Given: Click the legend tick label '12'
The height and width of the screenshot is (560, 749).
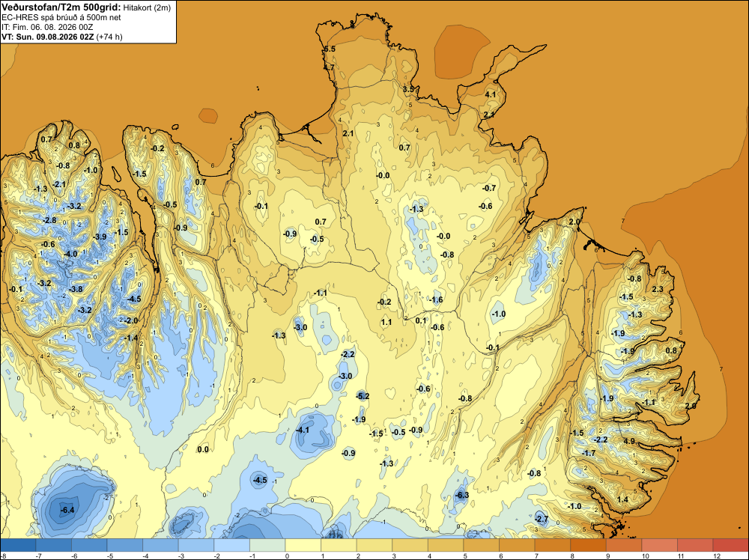Looking at the screenshot, I should pos(717,556).
